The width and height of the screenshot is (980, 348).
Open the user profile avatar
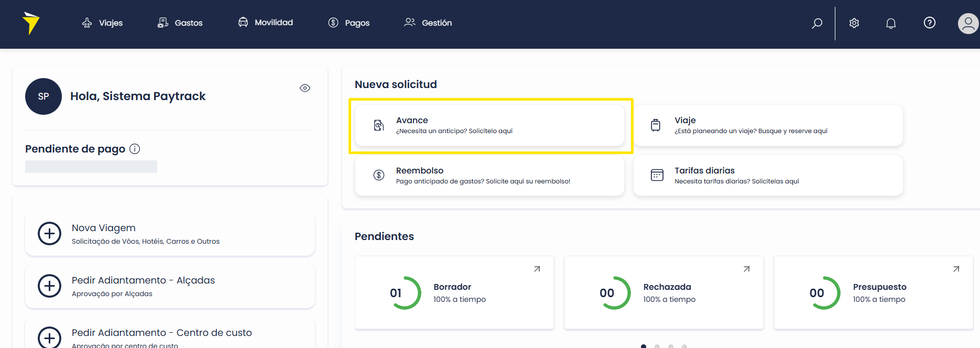pos(968,24)
